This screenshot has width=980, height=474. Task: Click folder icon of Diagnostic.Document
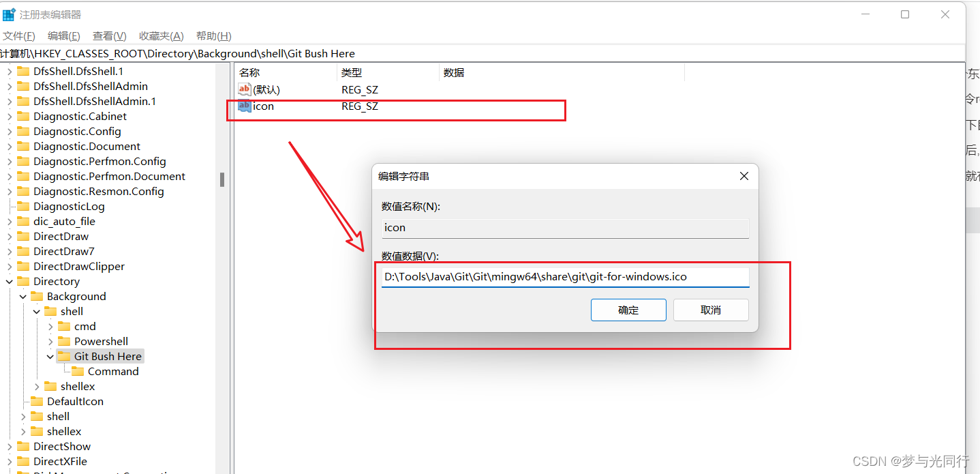point(23,146)
